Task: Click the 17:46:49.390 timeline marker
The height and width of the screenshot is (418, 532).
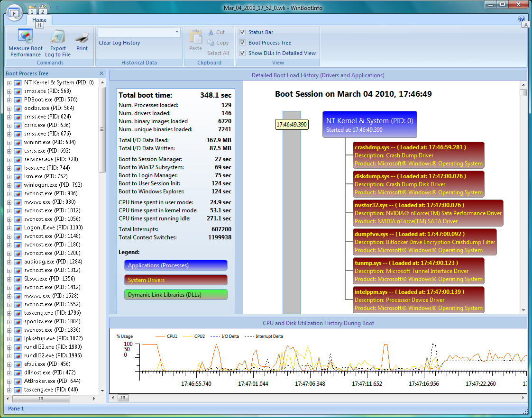Action: (x=292, y=125)
